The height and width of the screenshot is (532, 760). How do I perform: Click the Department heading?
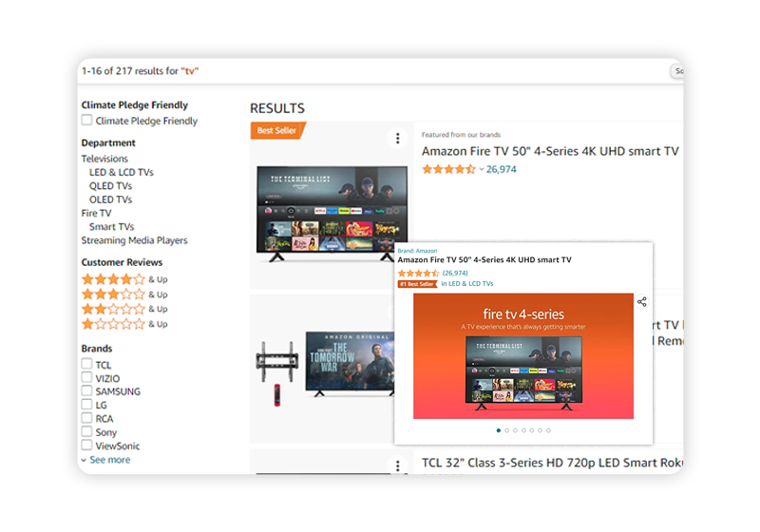click(x=108, y=142)
